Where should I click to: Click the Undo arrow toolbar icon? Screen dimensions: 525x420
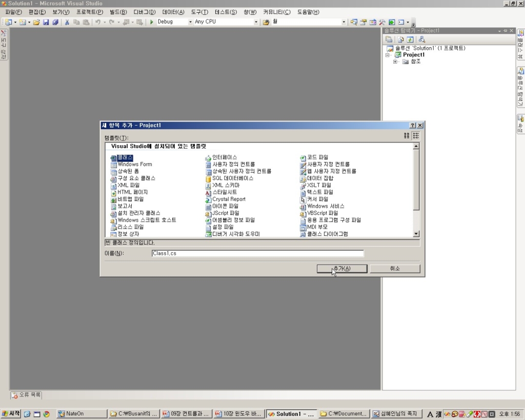(x=98, y=22)
